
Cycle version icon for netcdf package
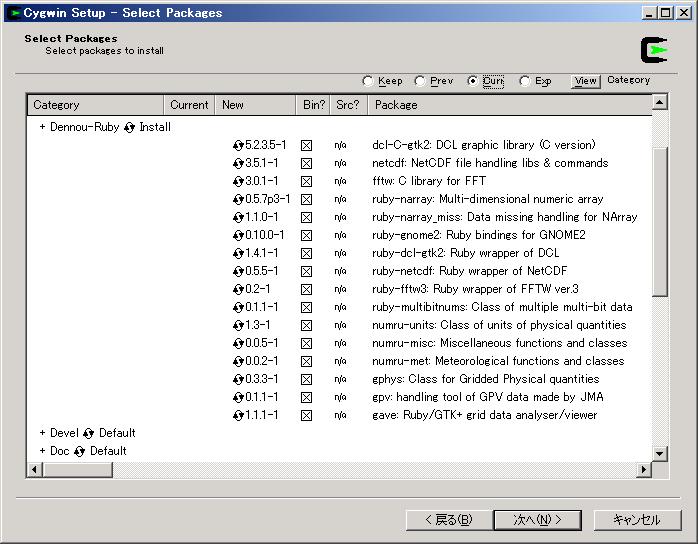(238, 163)
